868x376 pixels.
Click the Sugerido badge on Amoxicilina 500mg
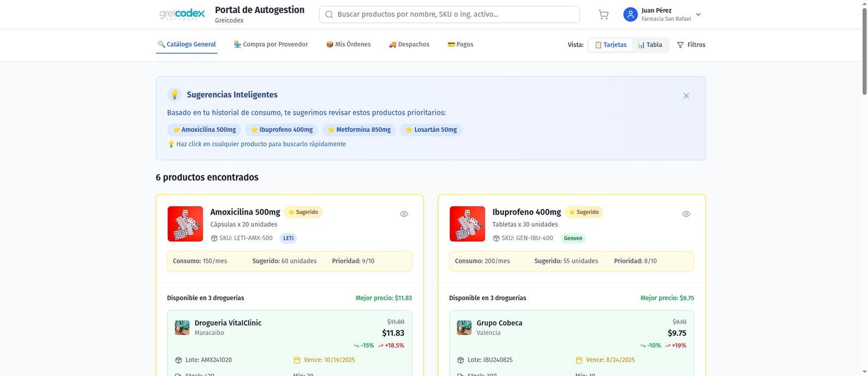(x=303, y=212)
